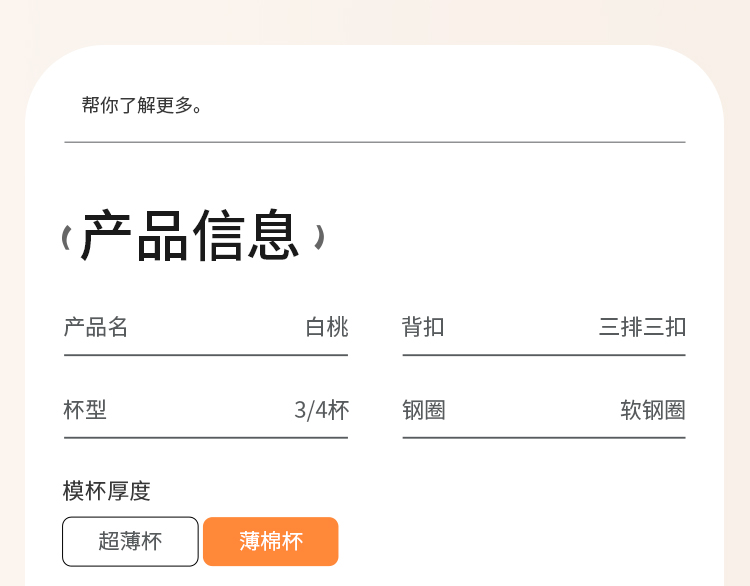This screenshot has width=750, height=586.
Task: Click the 帮你了解更多 text line
Action: point(143,105)
